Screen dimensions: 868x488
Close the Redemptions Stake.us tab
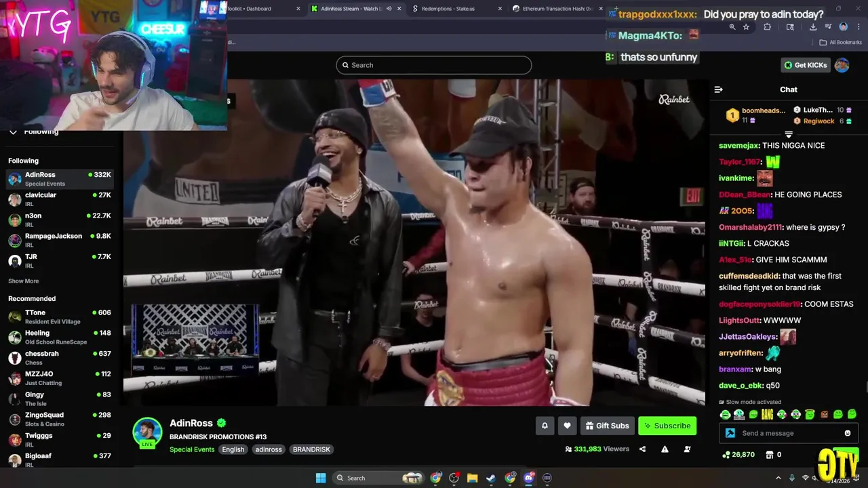pos(500,9)
